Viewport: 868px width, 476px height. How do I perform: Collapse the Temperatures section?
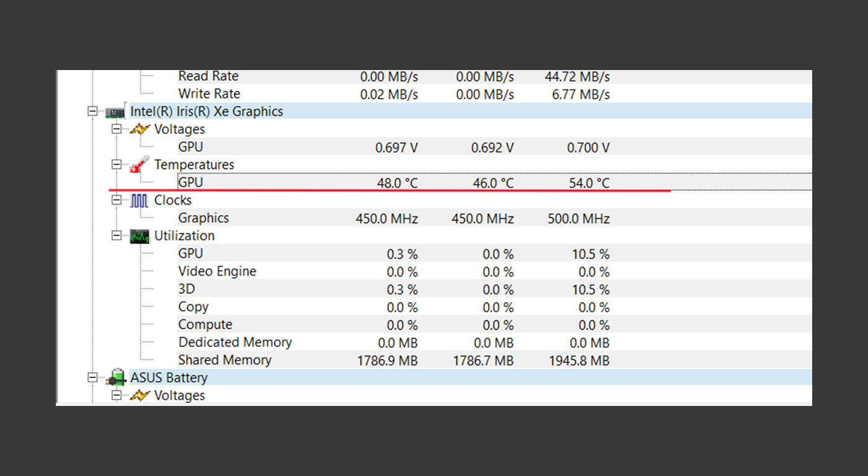click(x=116, y=165)
